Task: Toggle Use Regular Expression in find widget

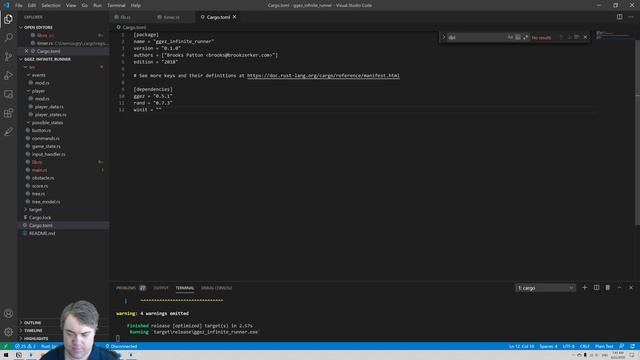Action: tap(526, 37)
